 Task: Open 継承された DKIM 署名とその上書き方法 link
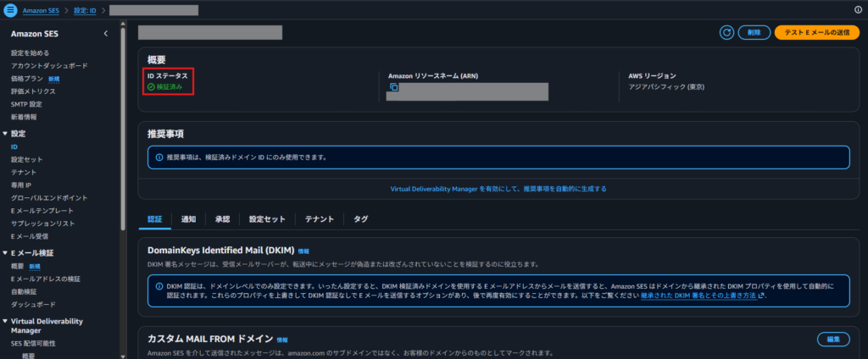699,295
